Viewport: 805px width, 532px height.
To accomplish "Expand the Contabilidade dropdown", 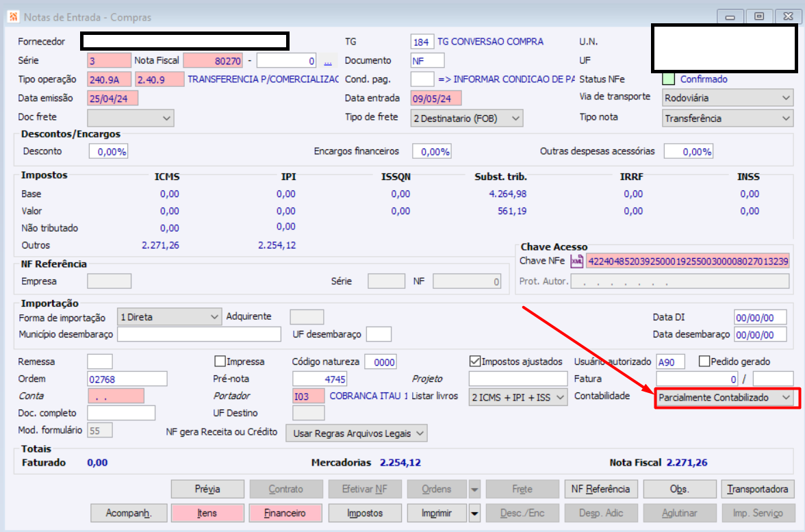I will coord(724,398).
